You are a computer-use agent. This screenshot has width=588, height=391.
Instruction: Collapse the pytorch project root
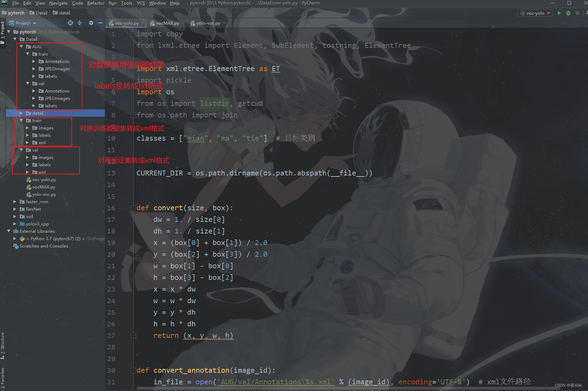tap(9, 32)
